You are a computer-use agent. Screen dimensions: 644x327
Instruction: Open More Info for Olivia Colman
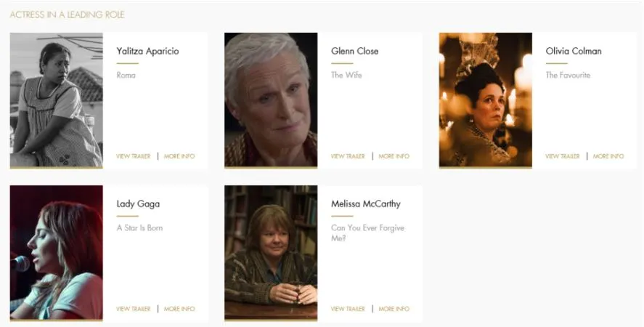[608, 156]
